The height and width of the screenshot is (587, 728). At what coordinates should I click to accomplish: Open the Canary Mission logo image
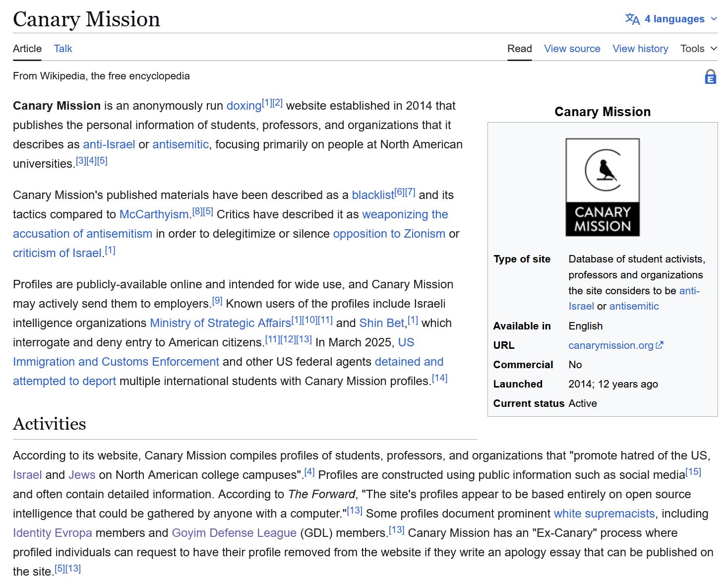(x=603, y=187)
